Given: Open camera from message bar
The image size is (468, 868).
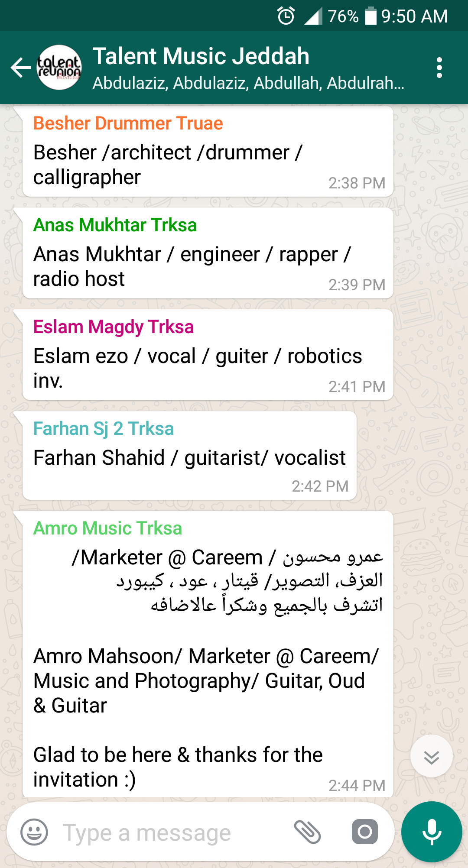Looking at the screenshot, I should [x=365, y=832].
